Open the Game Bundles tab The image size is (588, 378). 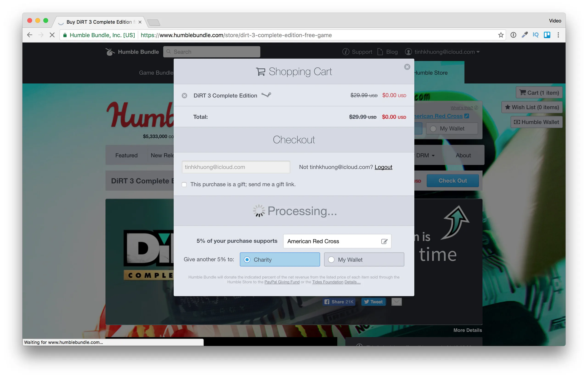click(156, 73)
